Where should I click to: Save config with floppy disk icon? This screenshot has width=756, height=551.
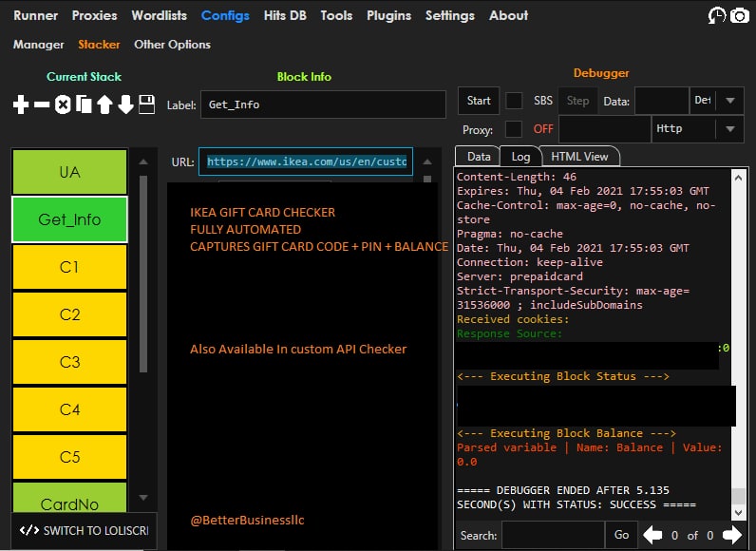(146, 104)
